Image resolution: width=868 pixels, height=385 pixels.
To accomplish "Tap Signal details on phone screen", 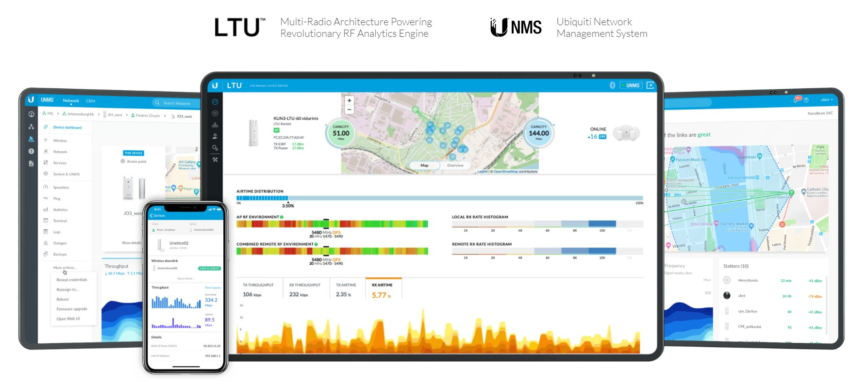I will click(x=185, y=278).
